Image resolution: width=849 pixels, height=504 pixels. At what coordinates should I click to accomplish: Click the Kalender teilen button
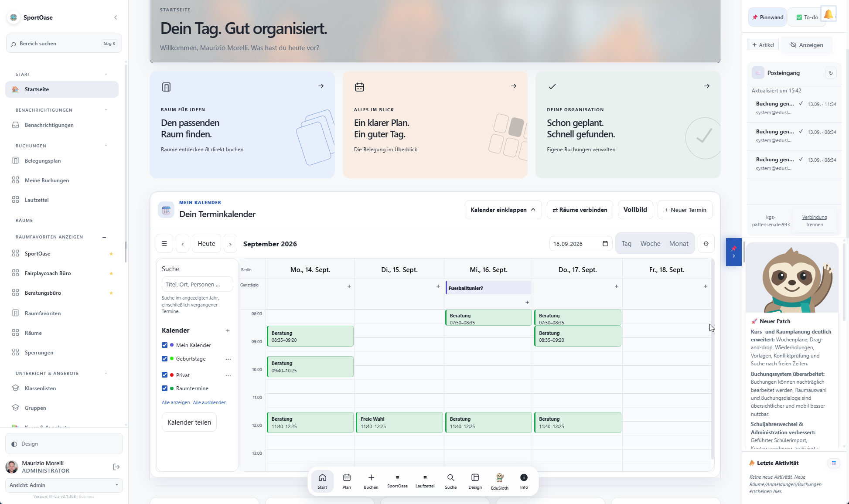pyautogui.click(x=189, y=422)
